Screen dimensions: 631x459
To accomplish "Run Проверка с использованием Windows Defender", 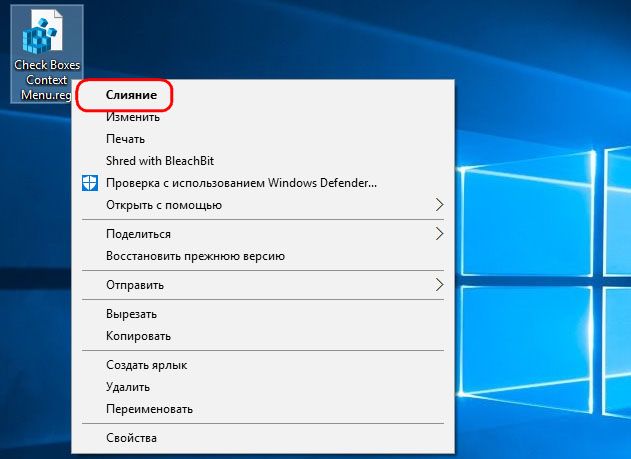I will (263, 183).
